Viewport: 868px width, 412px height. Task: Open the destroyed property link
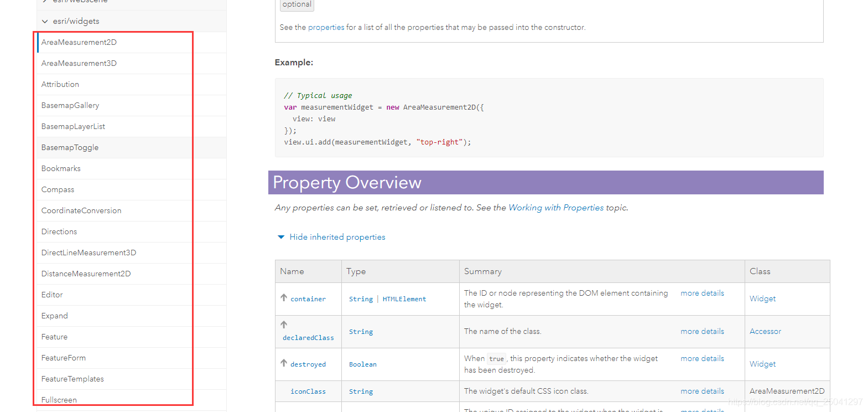click(308, 364)
